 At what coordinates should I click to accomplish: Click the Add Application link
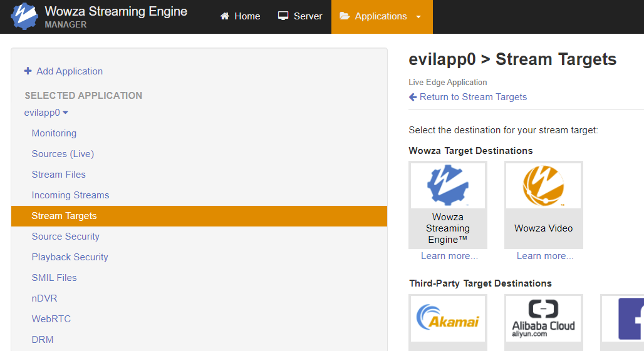(x=70, y=71)
